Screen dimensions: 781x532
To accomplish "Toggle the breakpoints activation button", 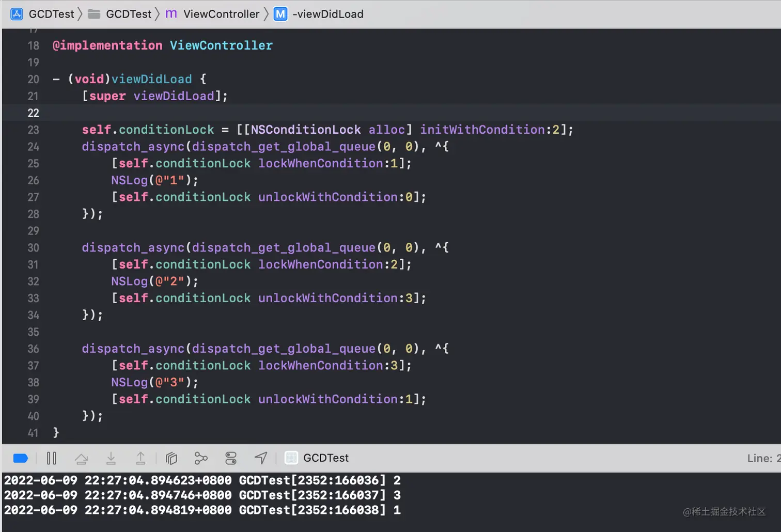I will click(x=21, y=458).
